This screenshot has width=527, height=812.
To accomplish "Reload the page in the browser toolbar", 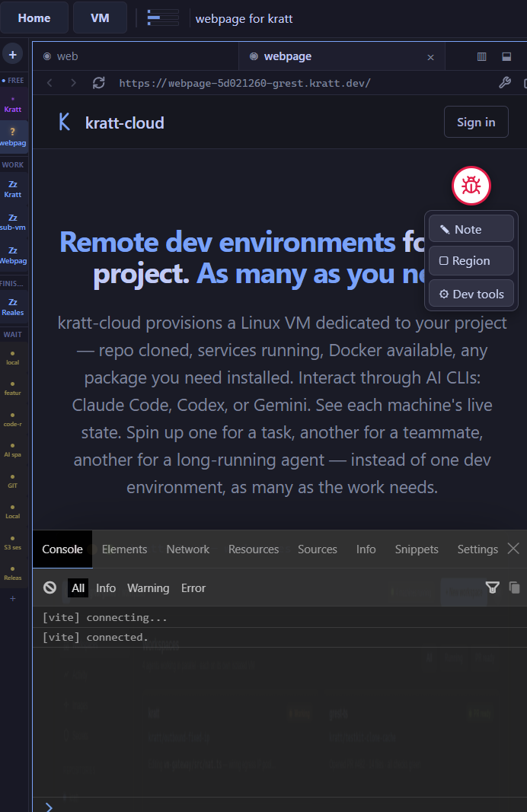I will 98,83.
